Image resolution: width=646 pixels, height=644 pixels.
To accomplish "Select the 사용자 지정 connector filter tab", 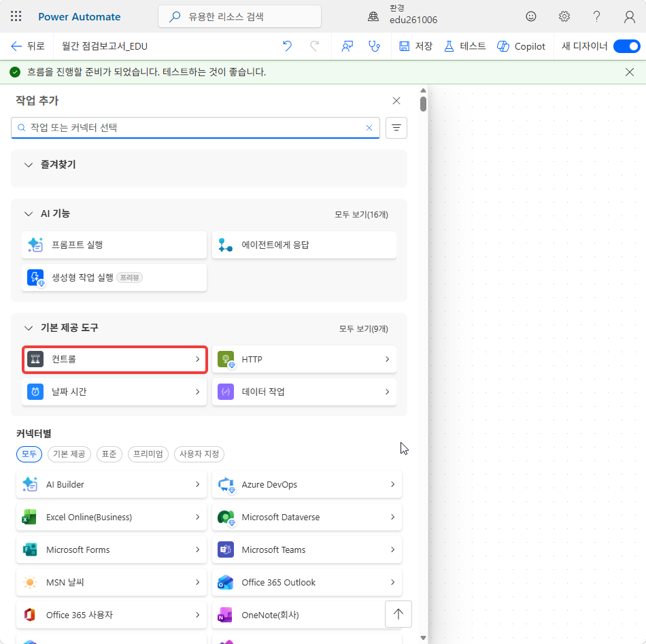I will click(x=199, y=454).
